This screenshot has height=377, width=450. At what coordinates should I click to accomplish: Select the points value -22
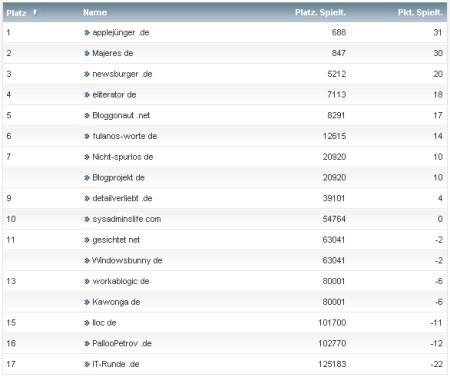click(x=436, y=364)
